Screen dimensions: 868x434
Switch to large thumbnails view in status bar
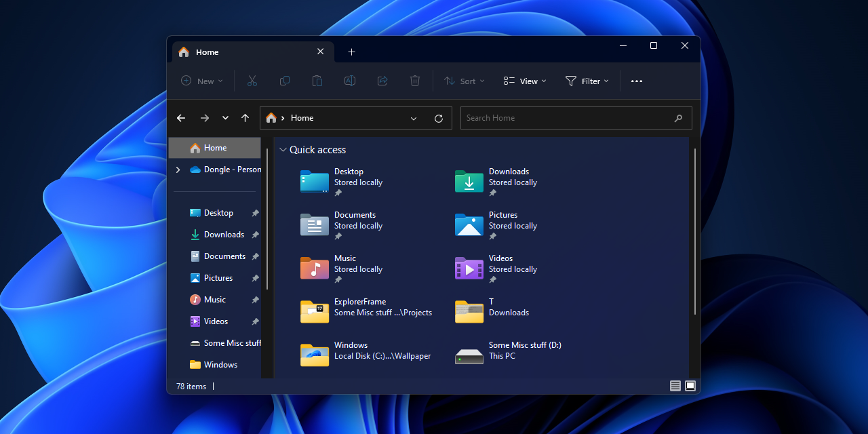click(690, 386)
